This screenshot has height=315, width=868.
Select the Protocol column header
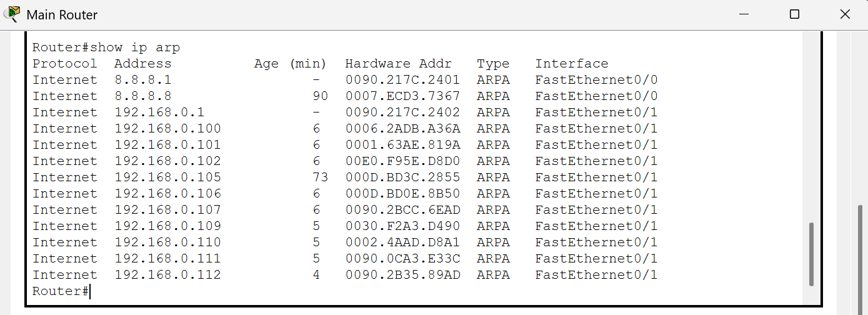(x=65, y=64)
